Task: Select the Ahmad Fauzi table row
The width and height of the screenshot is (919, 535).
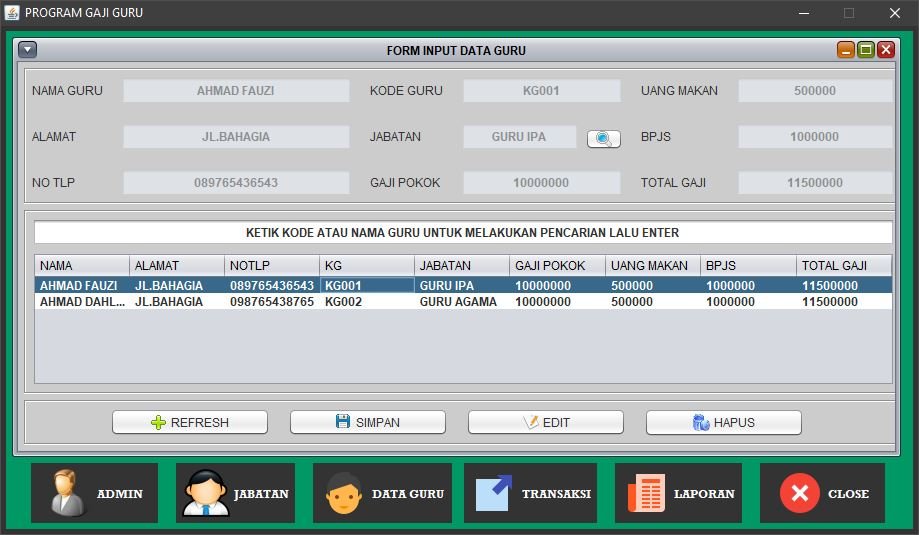Action: [462, 285]
